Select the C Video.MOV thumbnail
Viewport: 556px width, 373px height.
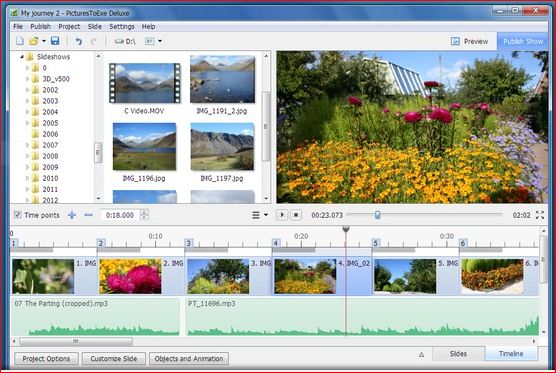(145, 83)
